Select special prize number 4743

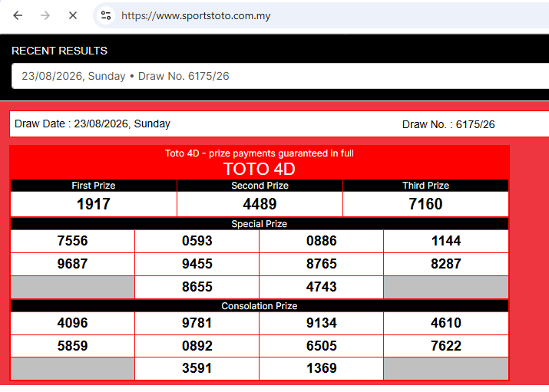322,287
